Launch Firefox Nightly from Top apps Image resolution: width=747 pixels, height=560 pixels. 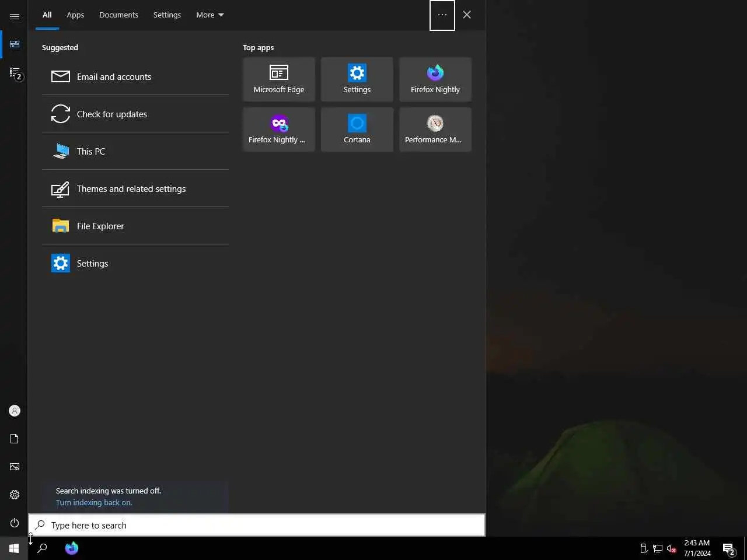click(435, 79)
